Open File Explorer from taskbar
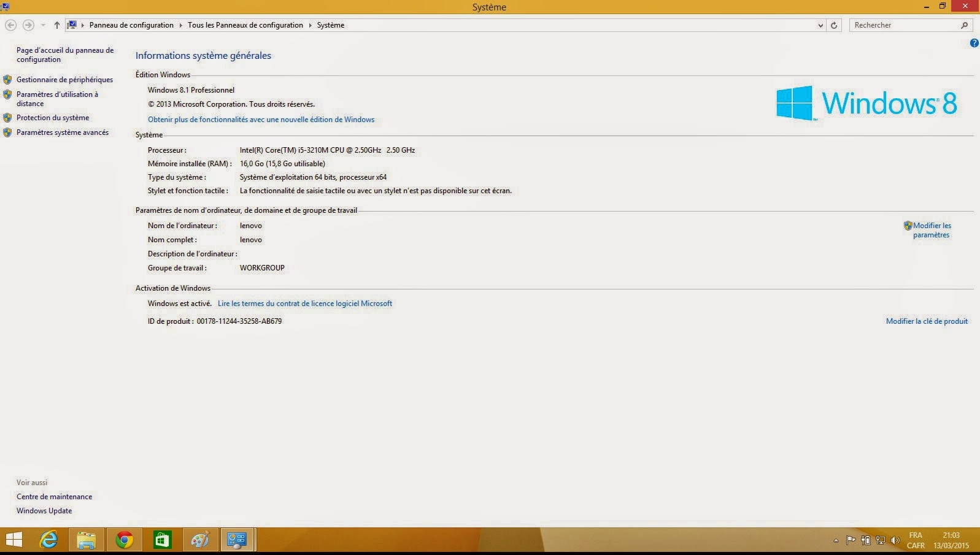This screenshot has width=980, height=555. coord(87,540)
